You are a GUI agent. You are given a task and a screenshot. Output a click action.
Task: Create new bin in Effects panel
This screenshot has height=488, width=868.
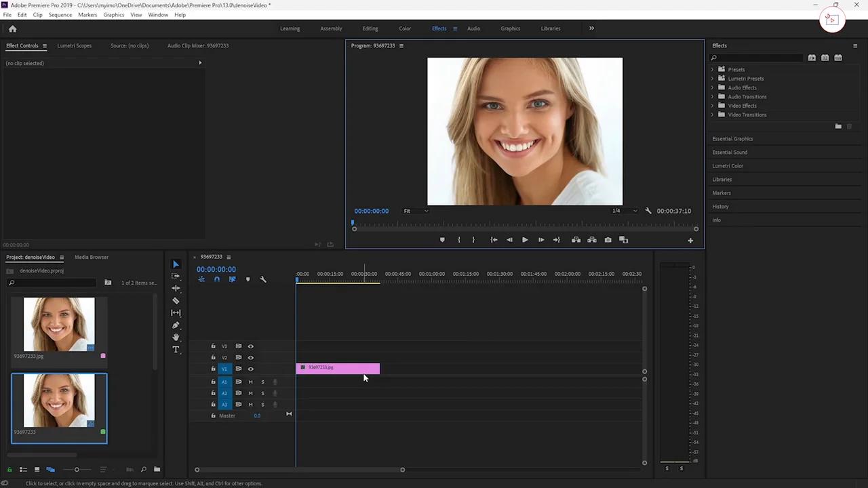[x=838, y=126]
